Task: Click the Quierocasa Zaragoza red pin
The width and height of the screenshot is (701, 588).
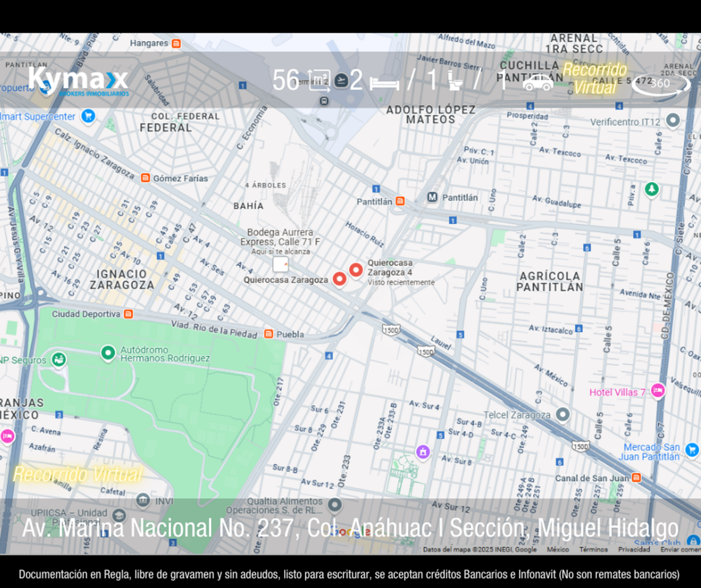Action: point(339,279)
